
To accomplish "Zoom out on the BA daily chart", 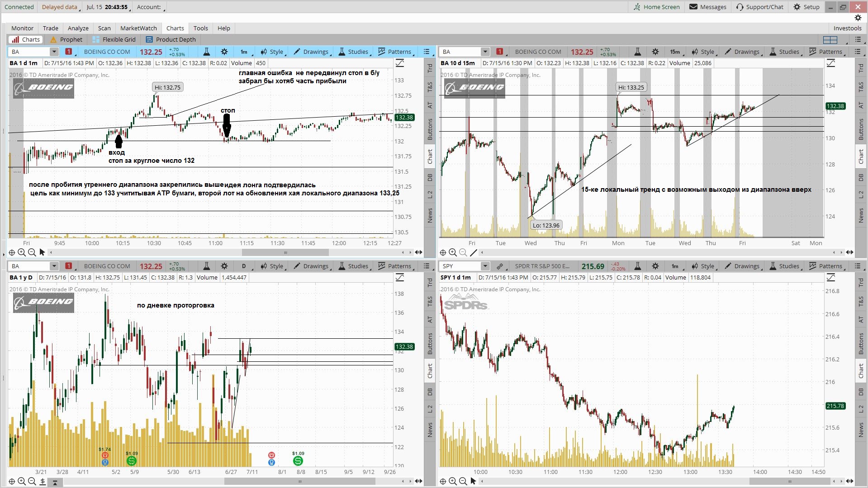I will point(32,481).
